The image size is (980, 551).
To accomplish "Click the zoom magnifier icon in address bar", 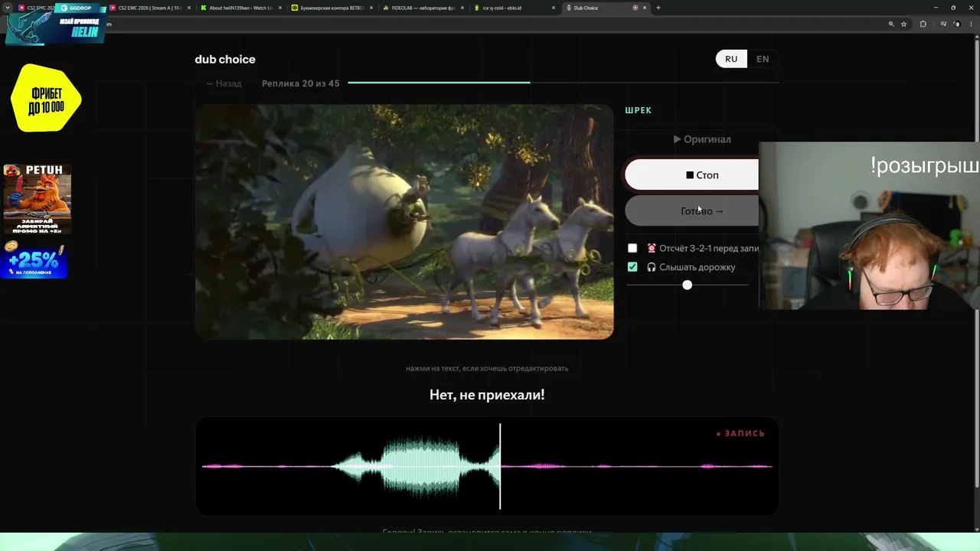I will [891, 24].
